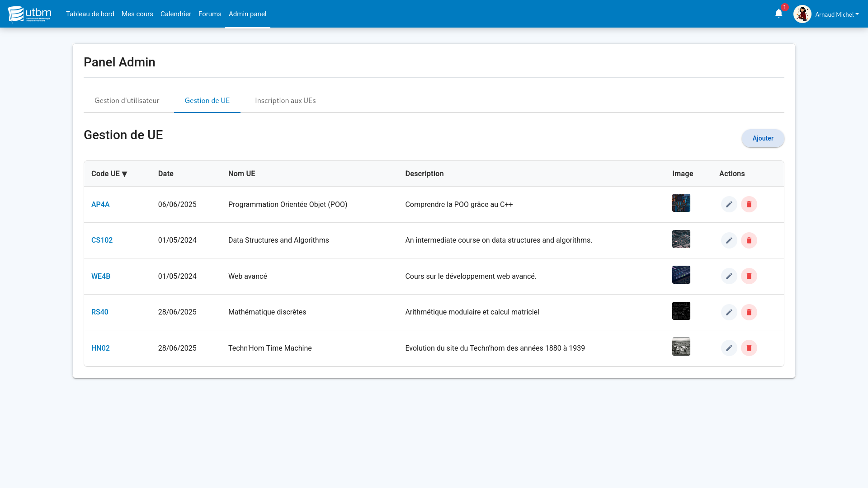
Task: Navigate to Calendrier in the top menu
Action: (176, 14)
